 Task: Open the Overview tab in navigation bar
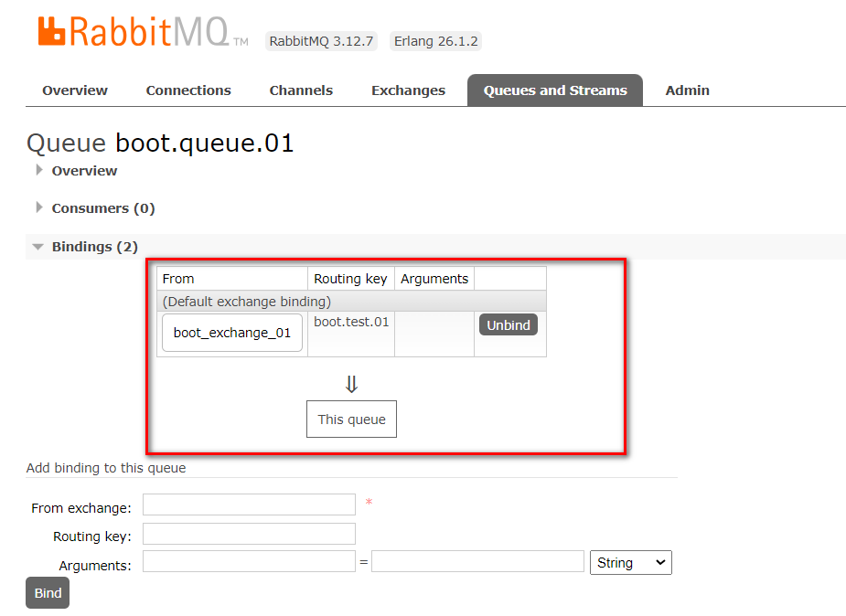(x=75, y=90)
